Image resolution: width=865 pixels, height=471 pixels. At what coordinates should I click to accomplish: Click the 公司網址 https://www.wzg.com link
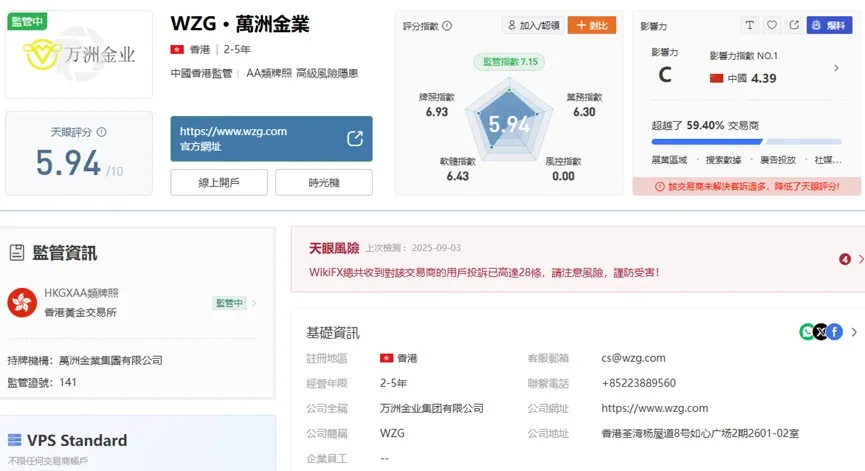point(655,408)
